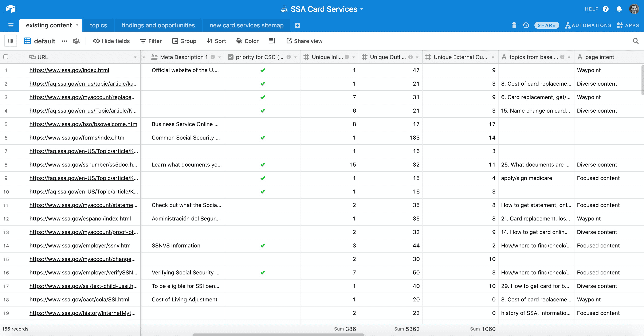Image resolution: width=644 pixels, height=336 pixels.
Task: Toggle select-all rows checkbox
Action: [x=6, y=57]
